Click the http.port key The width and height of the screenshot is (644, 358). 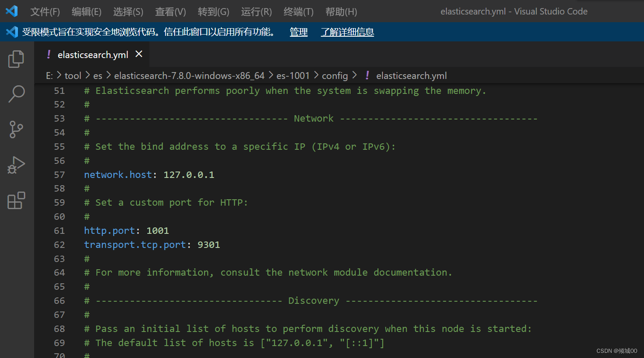click(x=109, y=231)
